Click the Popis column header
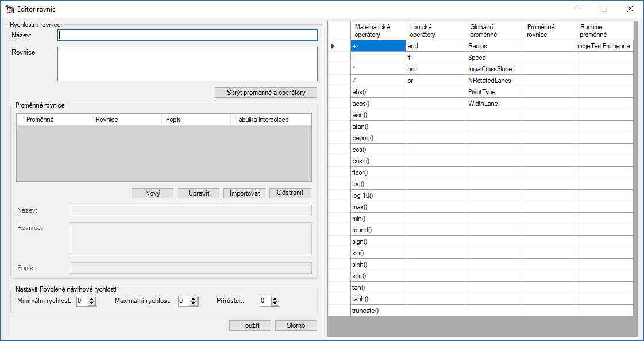This screenshot has width=644, height=341. pos(196,120)
